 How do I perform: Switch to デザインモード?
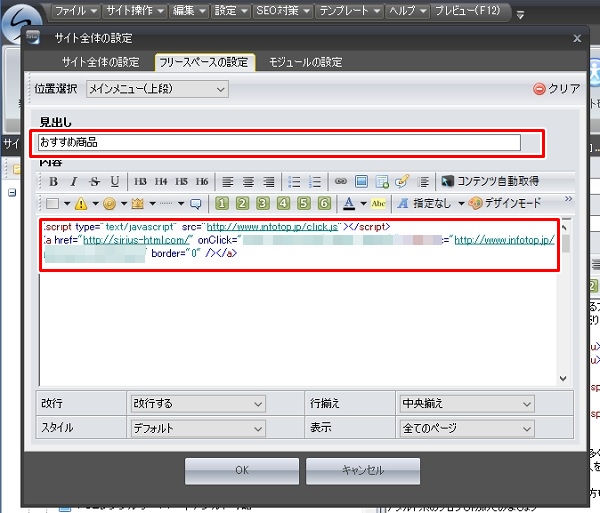pyautogui.click(x=505, y=203)
